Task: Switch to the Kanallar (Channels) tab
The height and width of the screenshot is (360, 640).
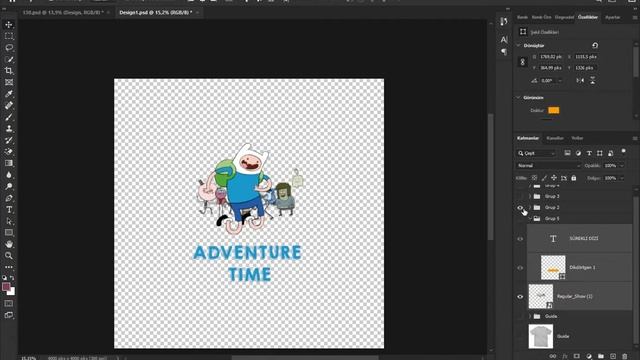Action: point(555,138)
